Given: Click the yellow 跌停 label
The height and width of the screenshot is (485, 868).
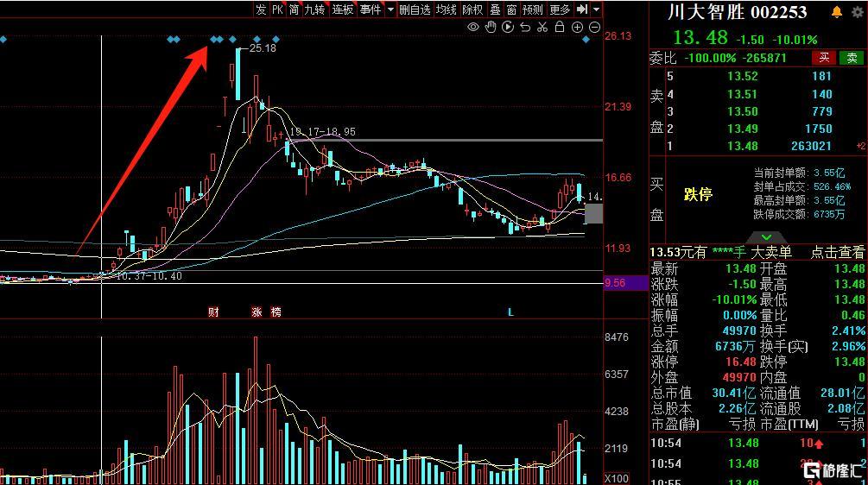Looking at the screenshot, I should click(x=698, y=194).
